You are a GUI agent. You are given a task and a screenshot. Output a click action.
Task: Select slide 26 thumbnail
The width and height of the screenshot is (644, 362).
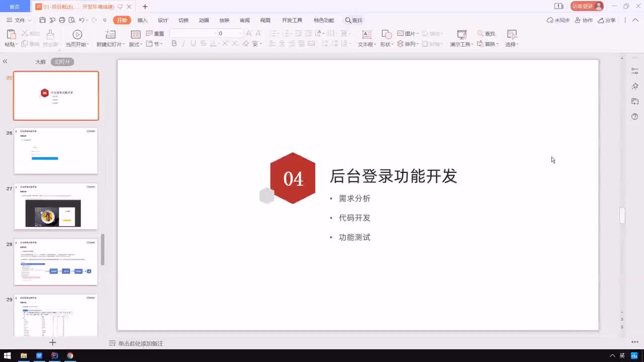coord(56,151)
